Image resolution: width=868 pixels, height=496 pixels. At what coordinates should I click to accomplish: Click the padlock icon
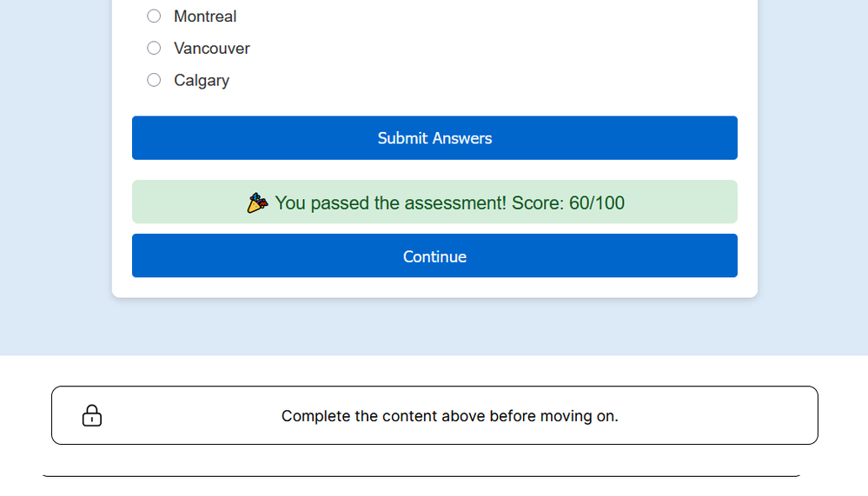91,416
